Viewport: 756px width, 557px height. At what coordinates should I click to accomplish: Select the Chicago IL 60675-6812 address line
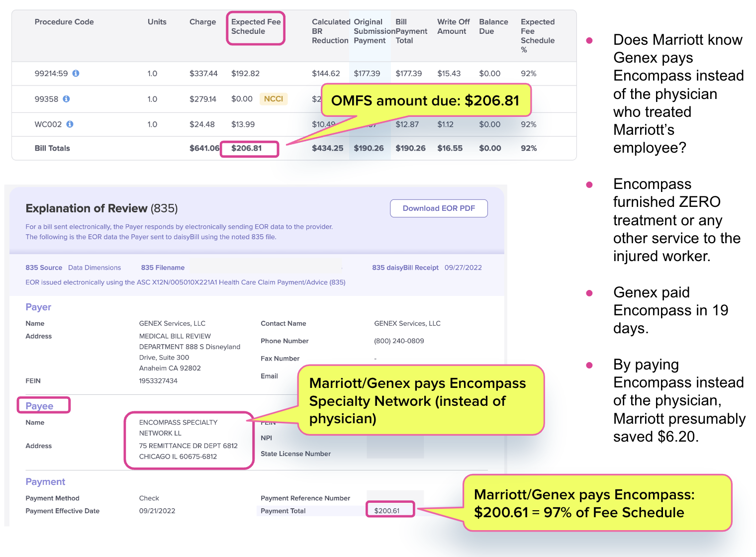point(178,457)
